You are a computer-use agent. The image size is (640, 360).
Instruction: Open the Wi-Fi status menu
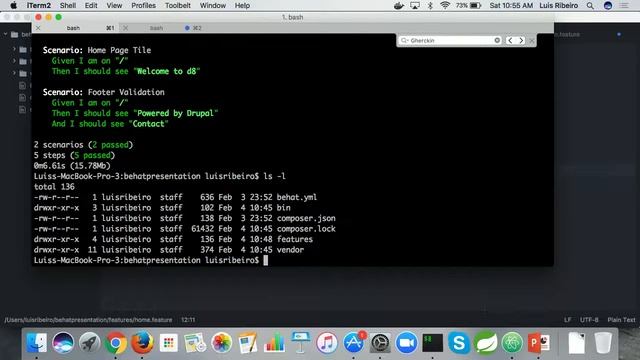(445, 5)
